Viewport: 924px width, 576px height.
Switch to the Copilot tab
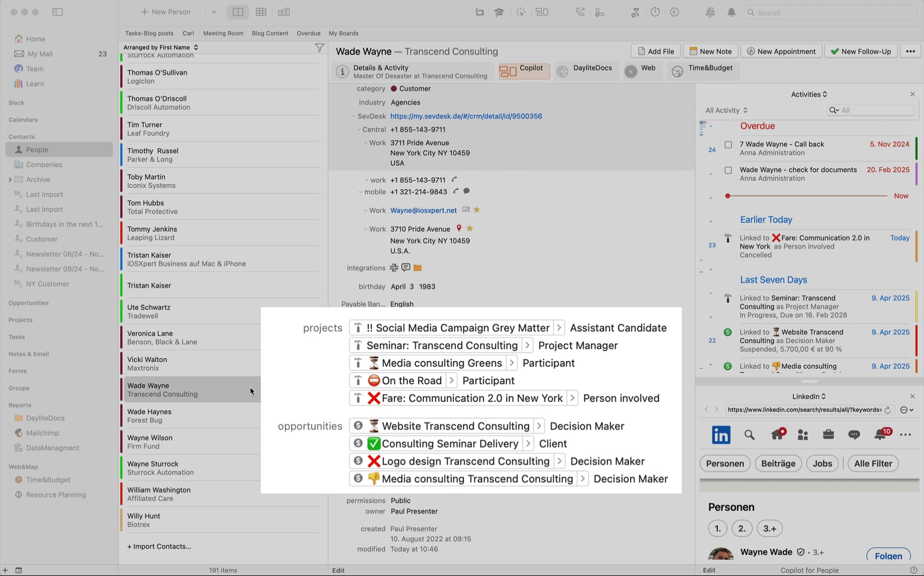[524, 71]
